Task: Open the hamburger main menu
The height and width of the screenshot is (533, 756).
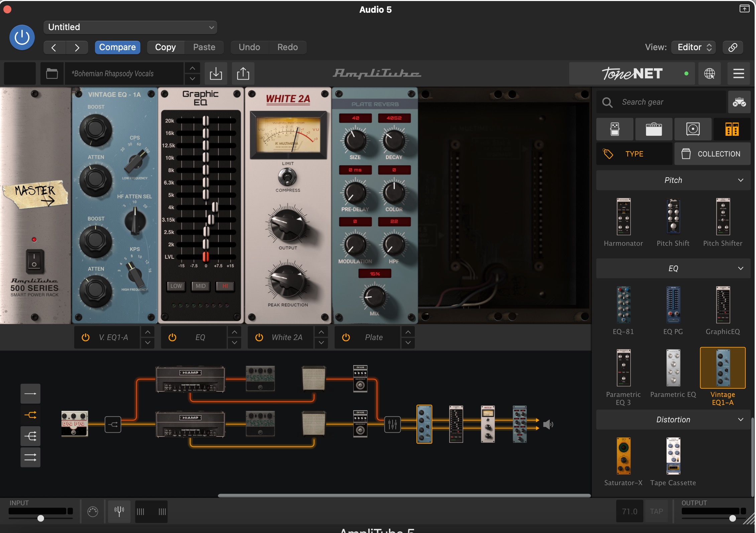Action: (x=739, y=74)
